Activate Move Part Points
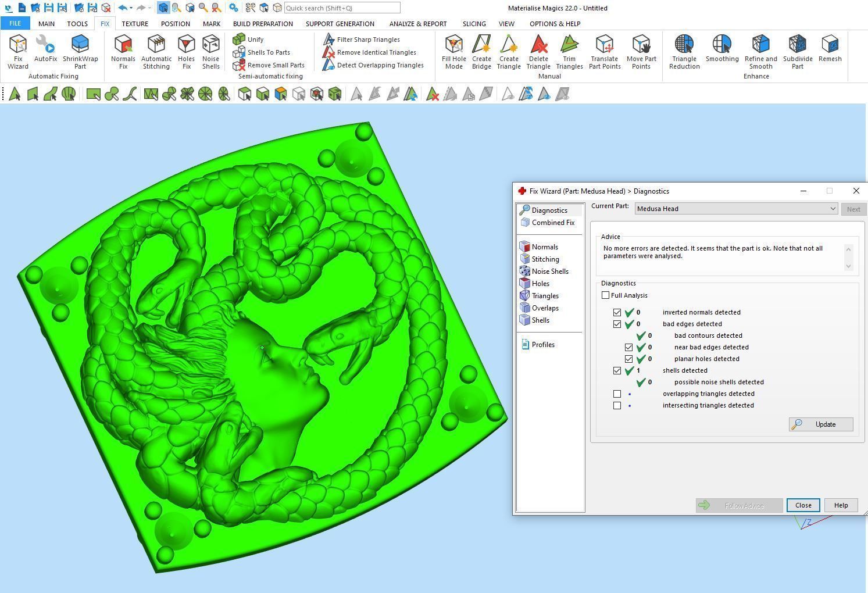 [x=641, y=52]
